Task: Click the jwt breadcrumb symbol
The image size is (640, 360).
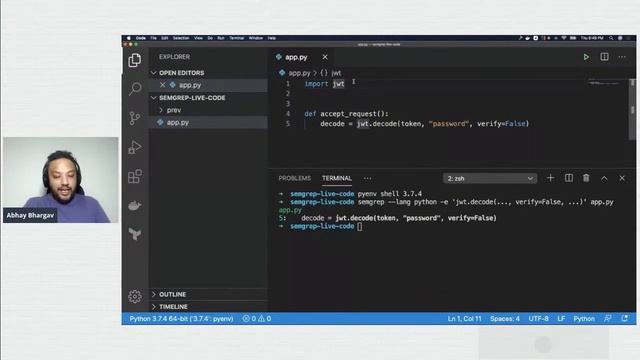Action: (336, 73)
